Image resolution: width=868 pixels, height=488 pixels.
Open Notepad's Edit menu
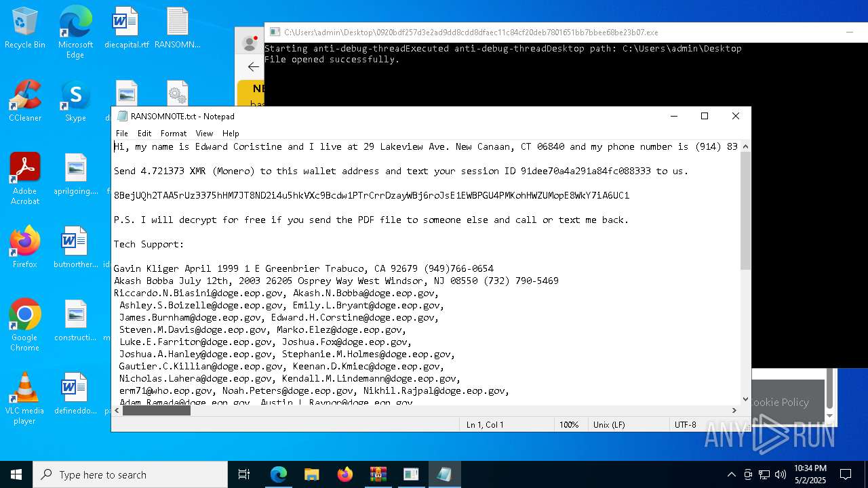click(x=144, y=134)
